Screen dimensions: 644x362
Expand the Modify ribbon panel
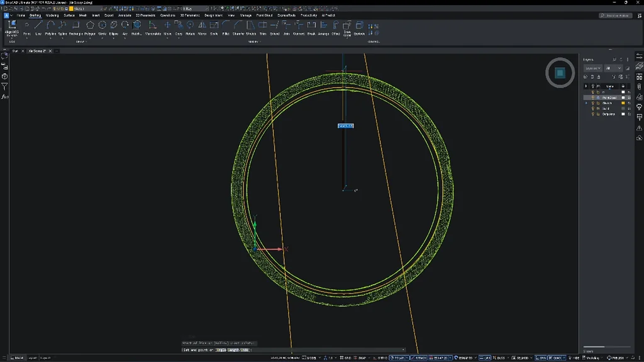pos(253,42)
